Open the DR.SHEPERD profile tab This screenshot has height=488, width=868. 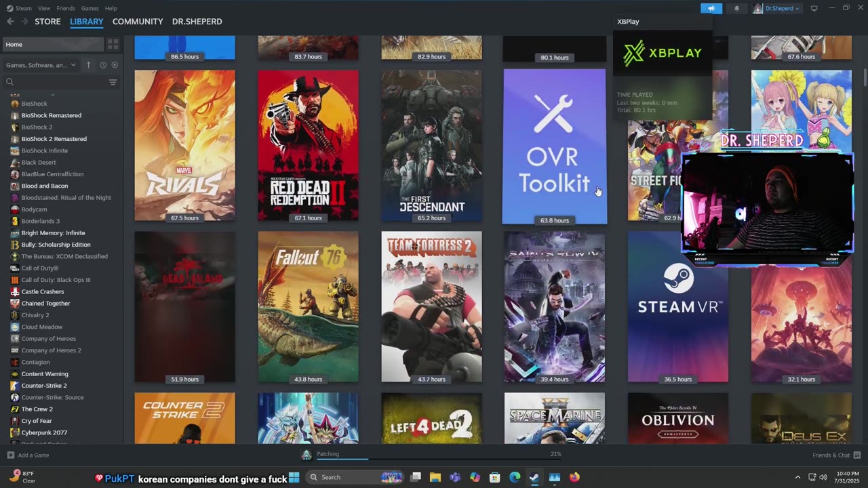click(x=197, y=22)
